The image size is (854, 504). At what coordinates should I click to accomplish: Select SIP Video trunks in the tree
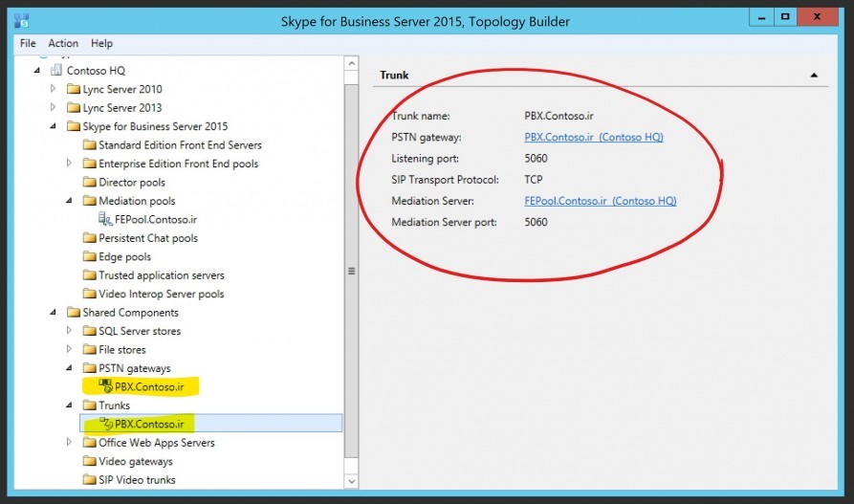[x=137, y=479]
